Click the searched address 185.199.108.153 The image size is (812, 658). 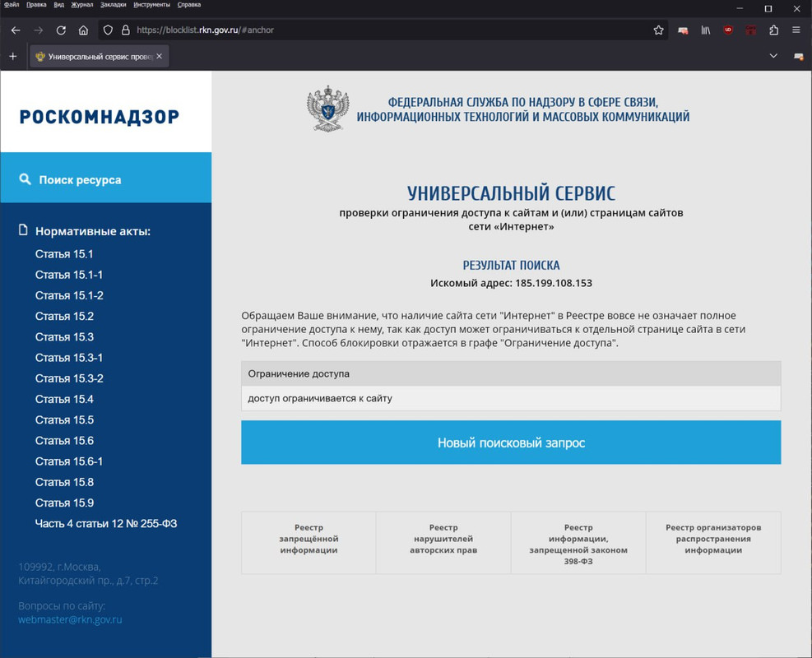tap(554, 283)
